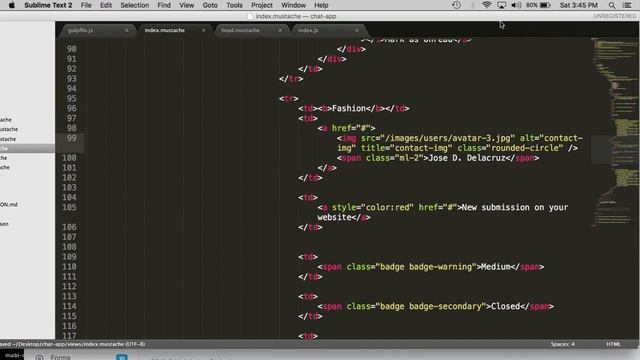Click the 'rounded-circle' class value

[525, 148]
